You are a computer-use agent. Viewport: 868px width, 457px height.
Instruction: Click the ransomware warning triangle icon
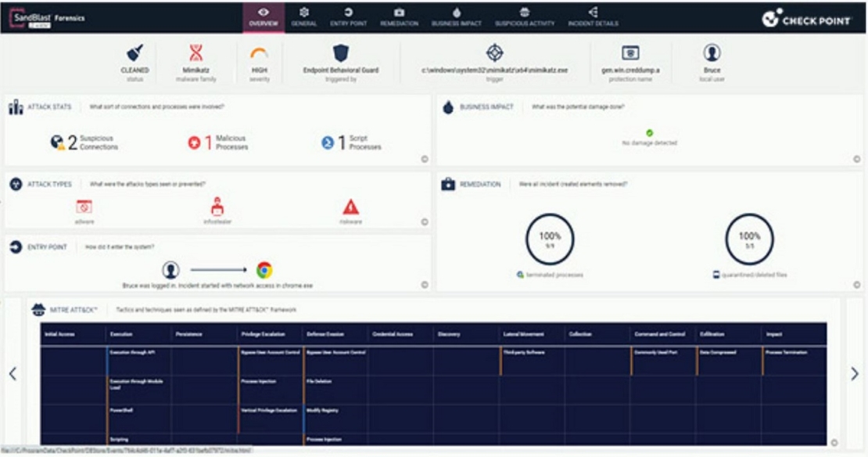pyautogui.click(x=352, y=205)
